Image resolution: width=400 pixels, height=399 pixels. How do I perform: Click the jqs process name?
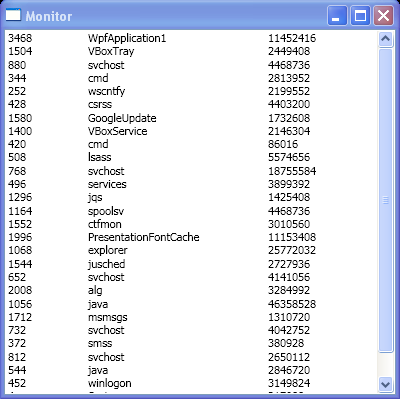(x=95, y=197)
